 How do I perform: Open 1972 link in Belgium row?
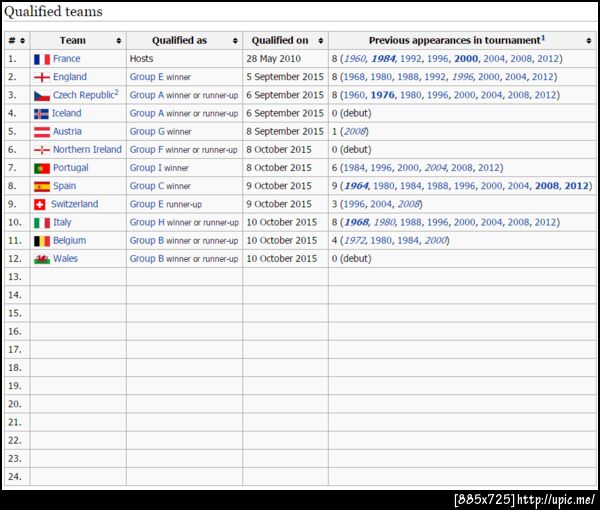pyautogui.click(x=355, y=241)
